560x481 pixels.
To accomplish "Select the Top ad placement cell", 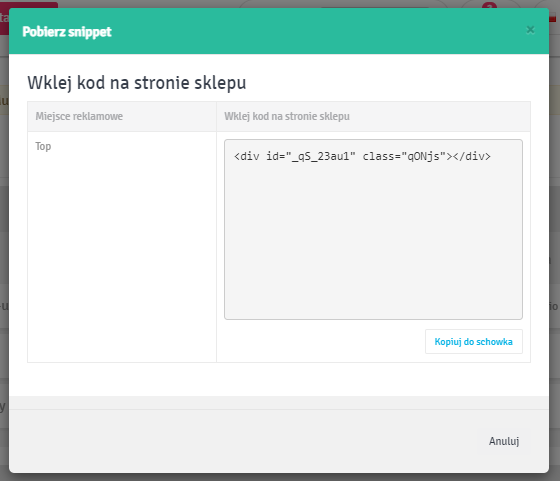I will click(43, 146).
